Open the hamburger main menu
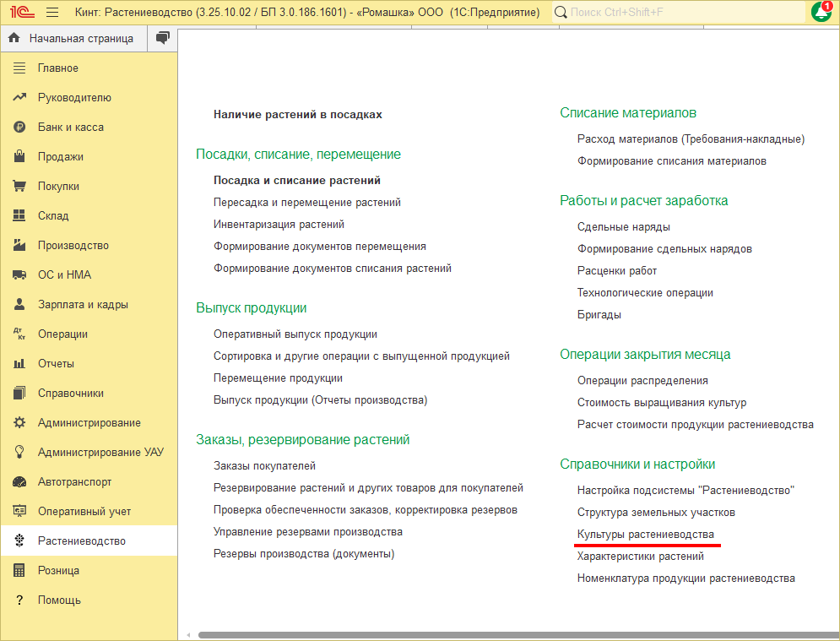Image resolution: width=840 pixels, height=641 pixels. (x=52, y=13)
